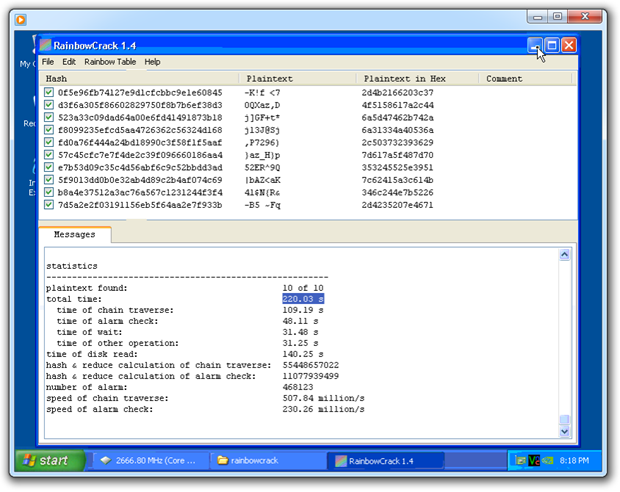Viewport: 620px width, 492px height.
Task: Maximize the outer viewer window
Action: pyautogui.click(x=558, y=17)
